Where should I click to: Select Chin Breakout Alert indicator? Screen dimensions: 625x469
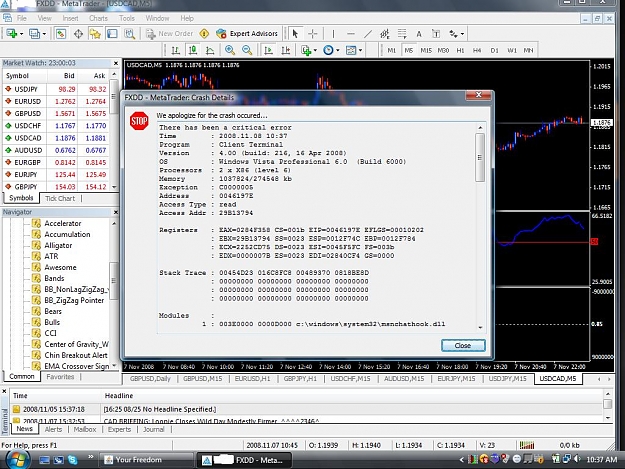point(76,355)
